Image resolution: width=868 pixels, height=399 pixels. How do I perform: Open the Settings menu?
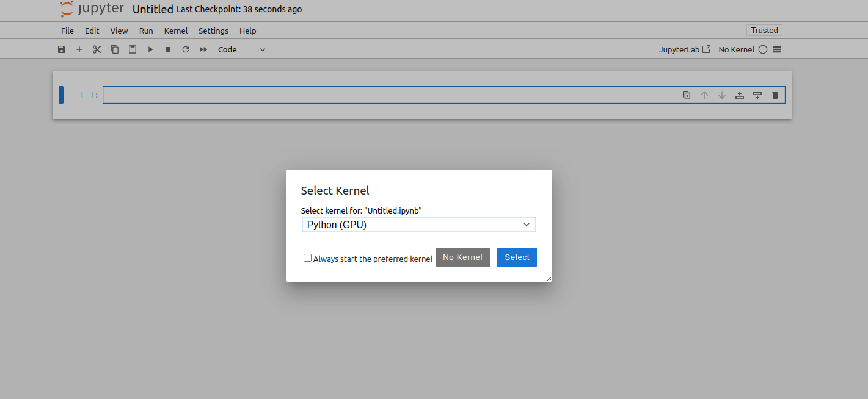coord(213,31)
